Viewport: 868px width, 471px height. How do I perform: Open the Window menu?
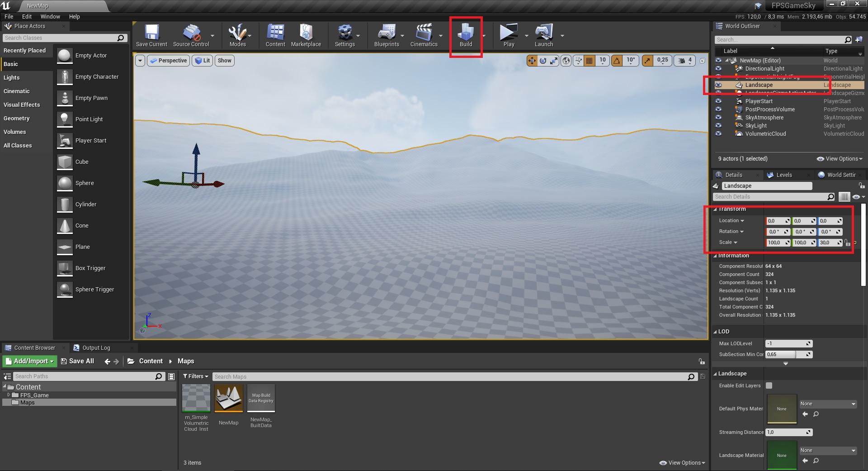pyautogui.click(x=50, y=17)
